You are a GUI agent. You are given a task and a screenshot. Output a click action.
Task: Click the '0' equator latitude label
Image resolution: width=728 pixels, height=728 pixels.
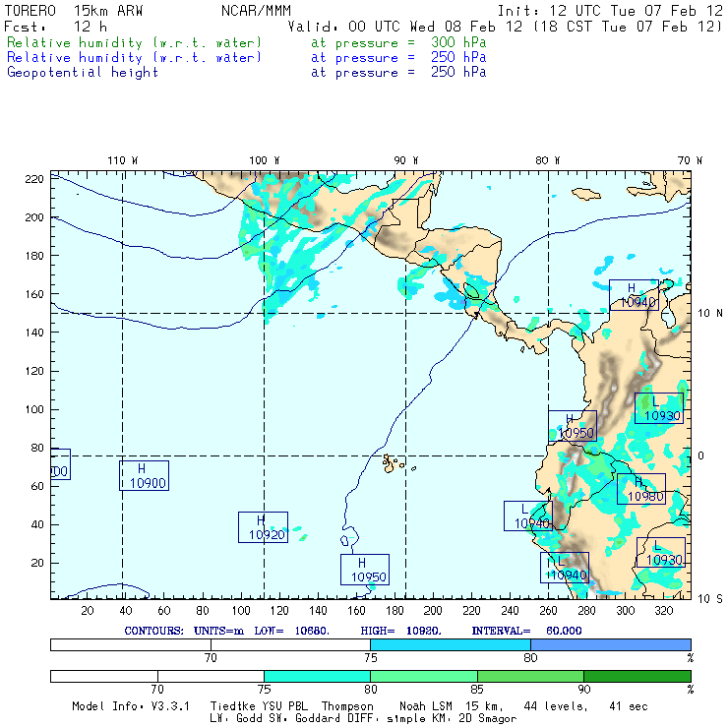(x=701, y=455)
